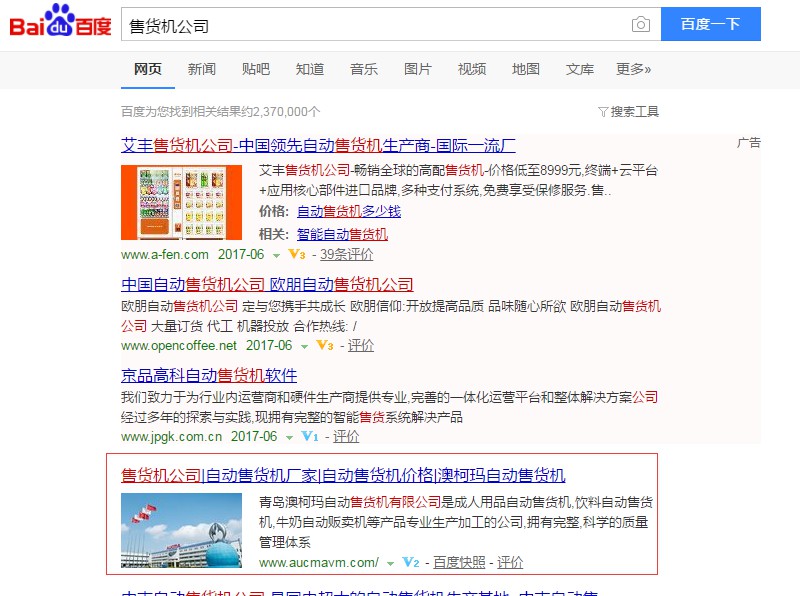Open the 百度快照 cached page link
800x596 pixels.
click(459, 562)
